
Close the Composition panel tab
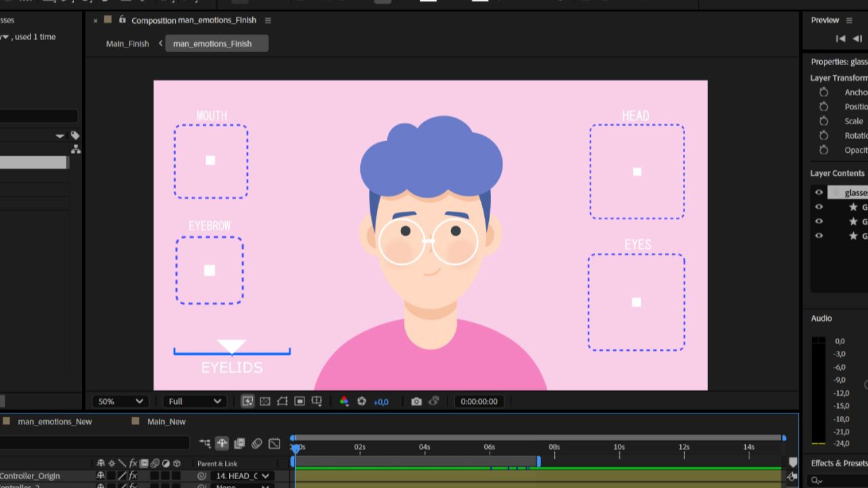point(96,20)
